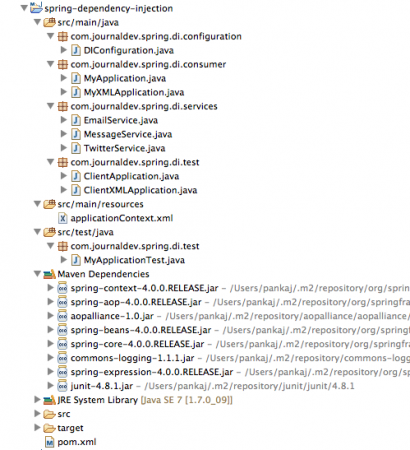The width and height of the screenshot is (410, 450).
Task: Select spring-aop-4.0.0.RELEASE.jar entry
Action: [136, 302]
